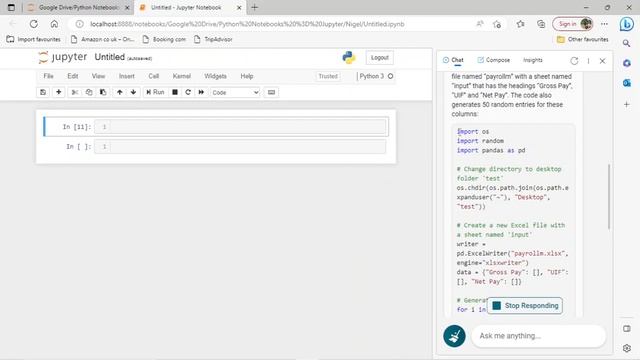Image resolution: width=640 pixels, height=360 pixels.
Task: Open Other favourites folder
Action: [x=582, y=39]
